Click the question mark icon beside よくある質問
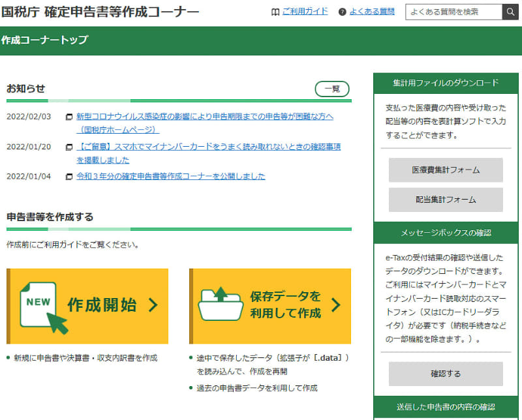Viewport: 522px width, 420px height. coord(341,11)
